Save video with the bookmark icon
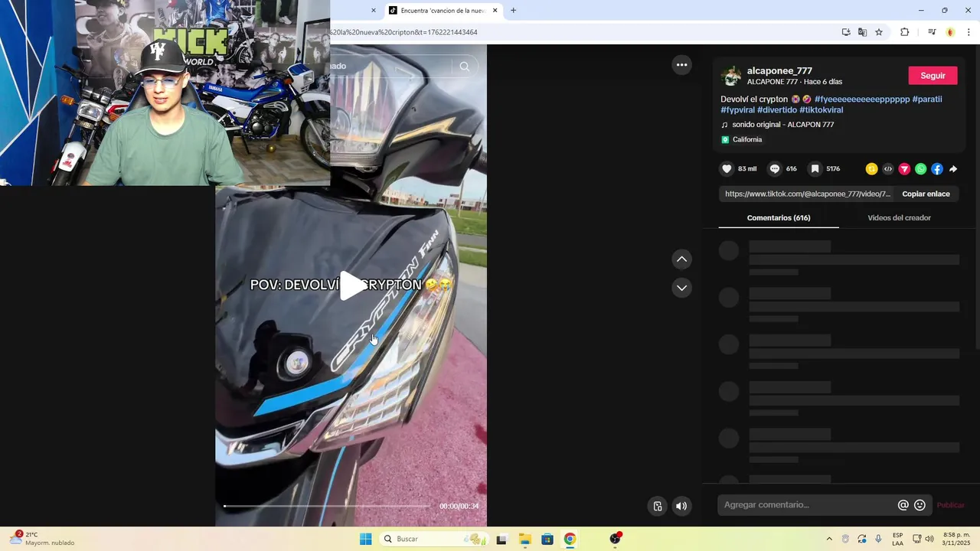Viewport: 980px width, 551px height. (815, 169)
